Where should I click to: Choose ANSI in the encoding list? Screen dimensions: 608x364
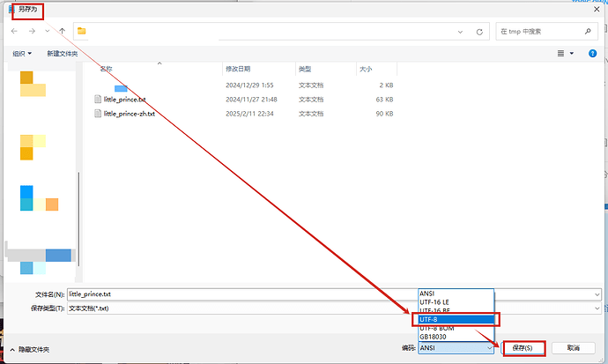(456, 293)
